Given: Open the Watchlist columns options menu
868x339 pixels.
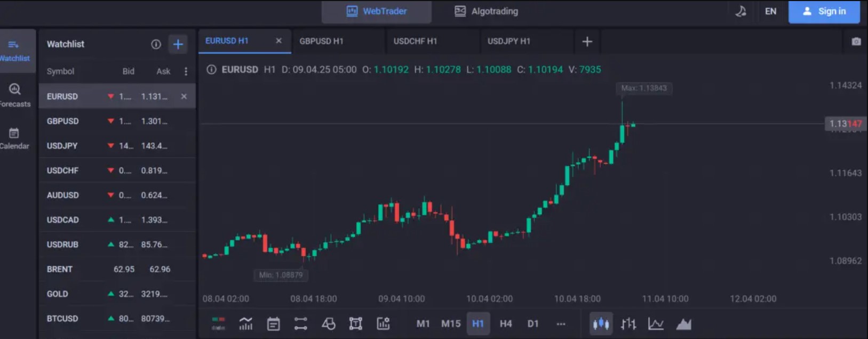Looking at the screenshot, I should 186,71.
